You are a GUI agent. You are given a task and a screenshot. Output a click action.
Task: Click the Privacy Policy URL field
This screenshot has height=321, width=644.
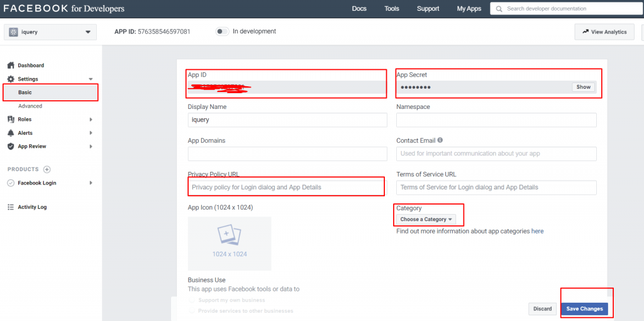coord(287,188)
